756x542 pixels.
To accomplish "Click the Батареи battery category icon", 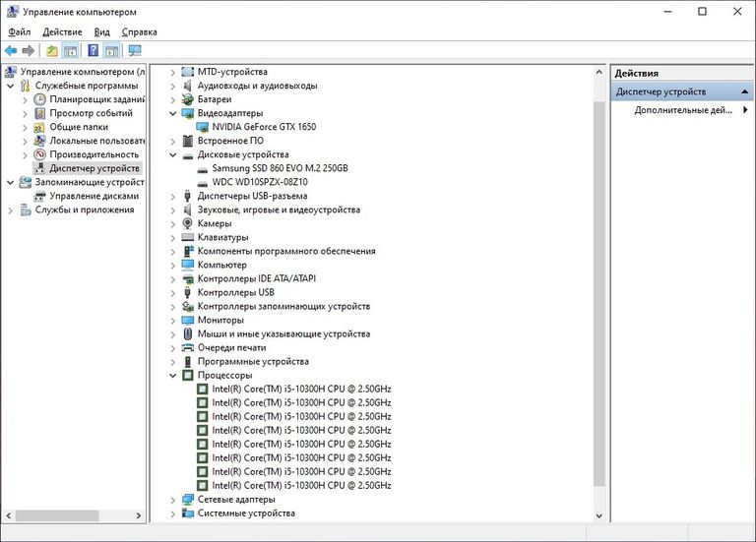I will click(x=188, y=99).
